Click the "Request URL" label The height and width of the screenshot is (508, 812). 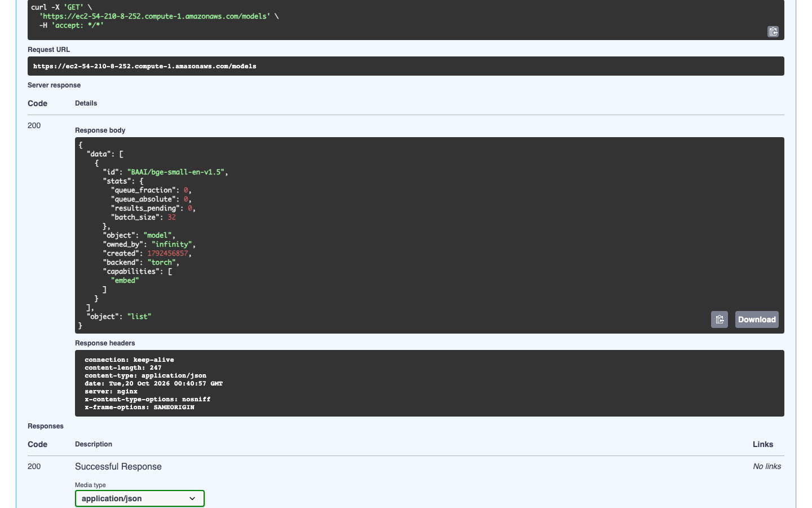(49, 50)
